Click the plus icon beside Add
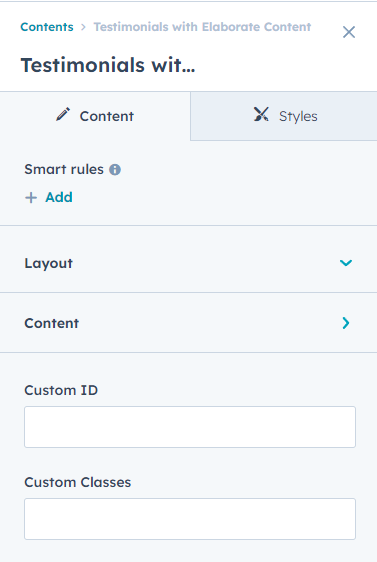The height and width of the screenshot is (562, 377). point(31,197)
